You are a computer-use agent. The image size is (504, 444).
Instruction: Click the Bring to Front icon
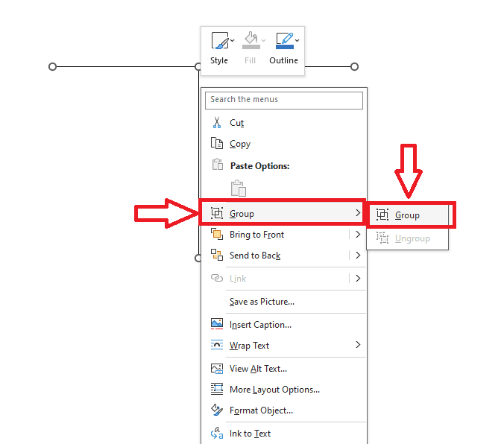[217, 235]
